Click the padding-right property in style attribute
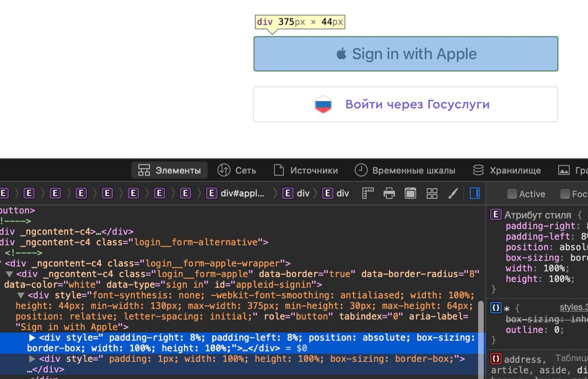This screenshot has height=379, width=588. 541,226
